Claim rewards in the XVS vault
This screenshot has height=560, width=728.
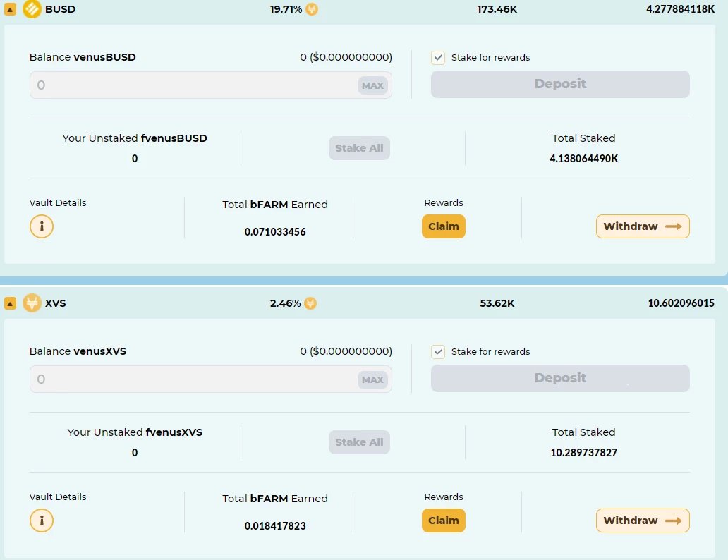tap(443, 521)
